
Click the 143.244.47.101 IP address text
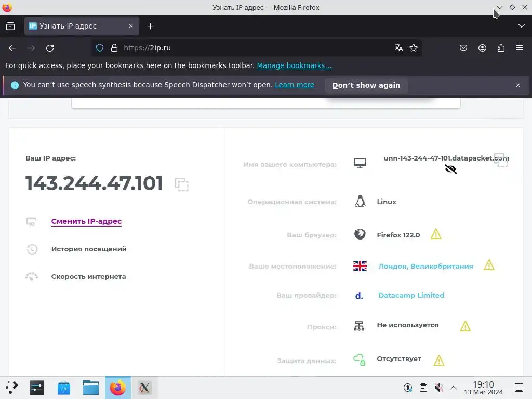tap(95, 183)
